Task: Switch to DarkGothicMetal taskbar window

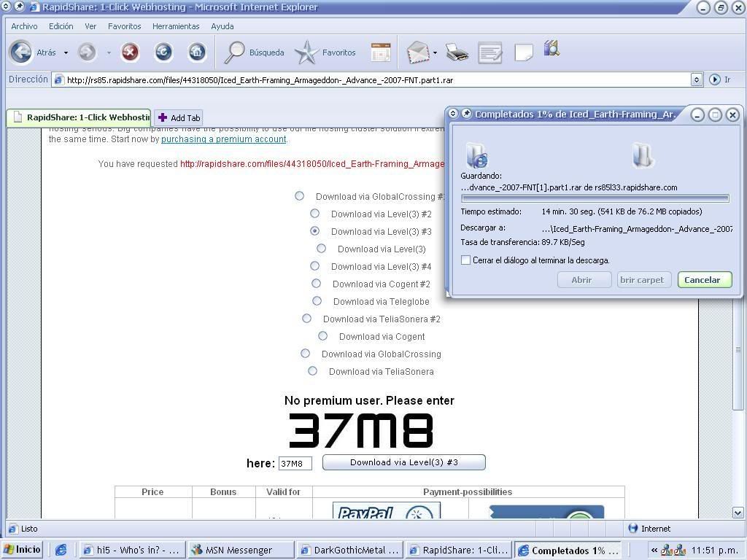Action: [350, 550]
